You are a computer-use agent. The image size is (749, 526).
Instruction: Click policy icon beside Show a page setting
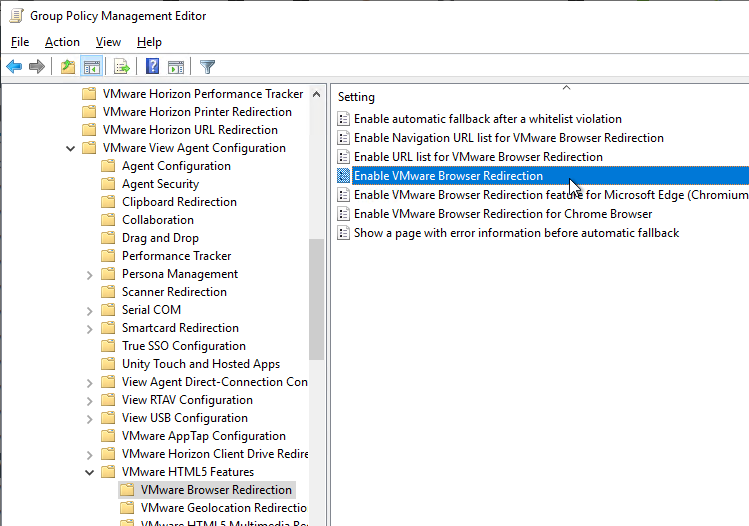pyautogui.click(x=343, y=233)
